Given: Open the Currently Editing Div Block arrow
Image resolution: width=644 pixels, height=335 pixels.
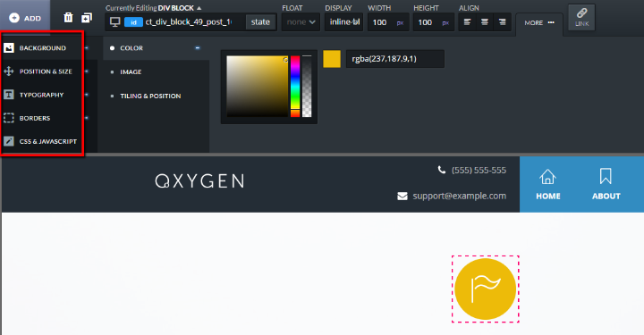Looking at the screenshot, I should pos(199,8).
